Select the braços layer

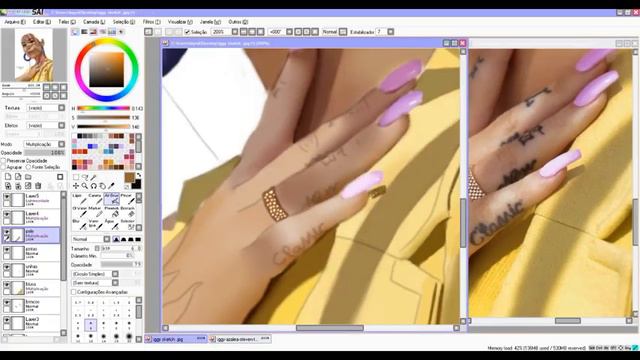coord(31,306)
